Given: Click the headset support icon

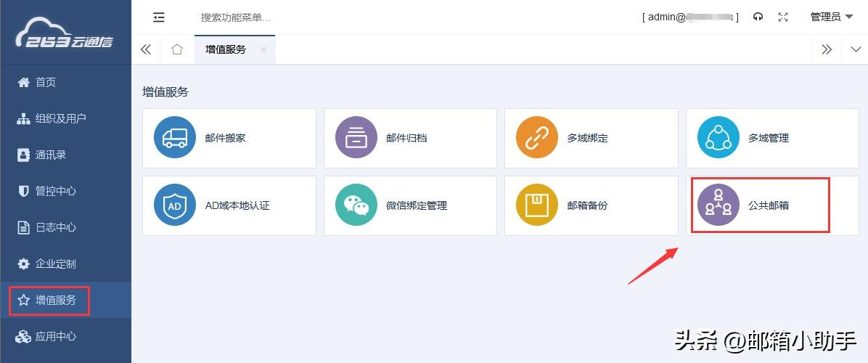Looking at the screenshot, I should pyautogui.click(x=758, y=17).
